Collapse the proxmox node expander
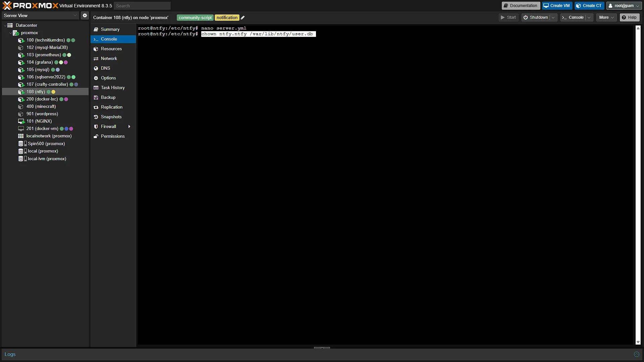644x362 pixels. [10, 33]
